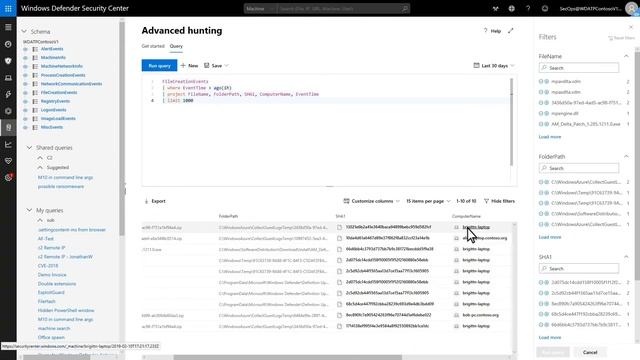Switch to the Get started tab
The image size is (640, 360).
153,46
